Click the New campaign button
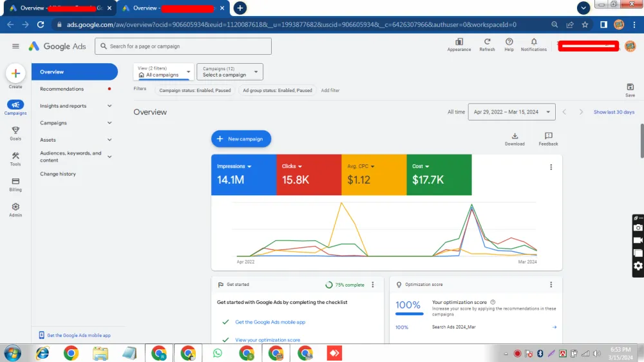Image resolution: width=644 pixels, height=362 pixels. tap(241, 139)
